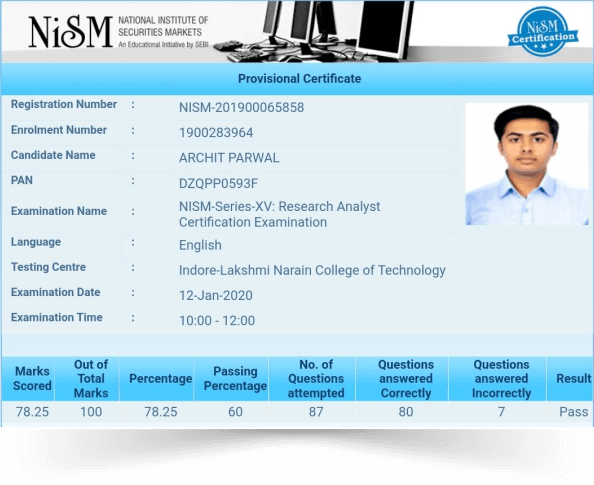Click the PAN value DZQPP0593F
Image resolution: width=594 pixels, height=485 pixels.
[218, 183]
